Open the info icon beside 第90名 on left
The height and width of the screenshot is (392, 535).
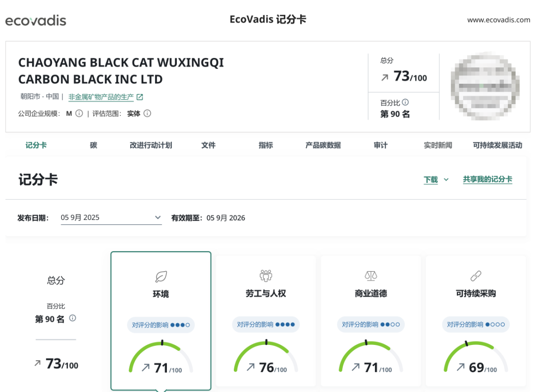pos(73,318)
